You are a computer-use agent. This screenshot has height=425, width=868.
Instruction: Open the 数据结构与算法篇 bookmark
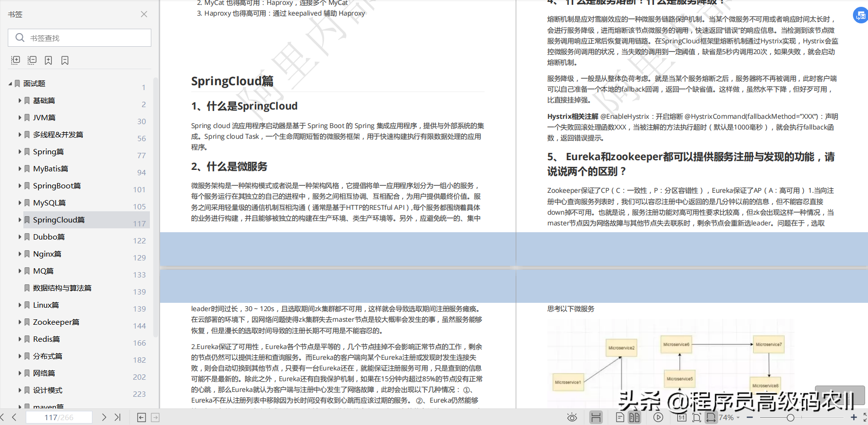(62, 288)
